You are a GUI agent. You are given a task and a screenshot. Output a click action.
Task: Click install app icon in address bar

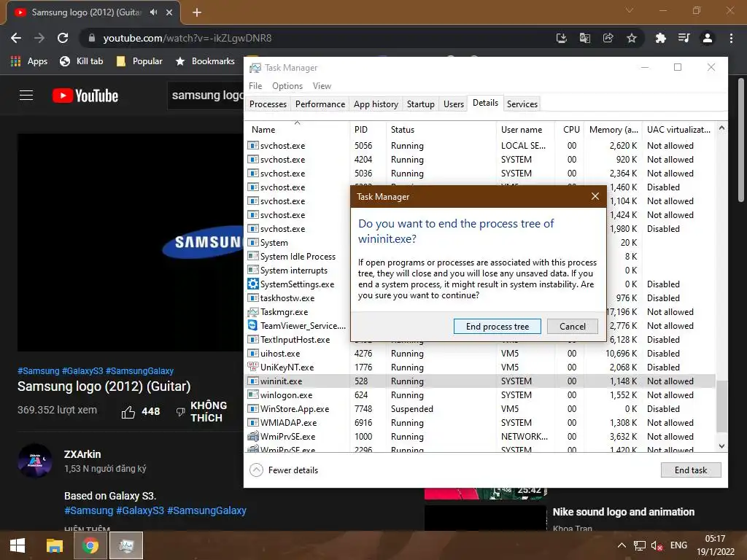click(x=561, y=38)
